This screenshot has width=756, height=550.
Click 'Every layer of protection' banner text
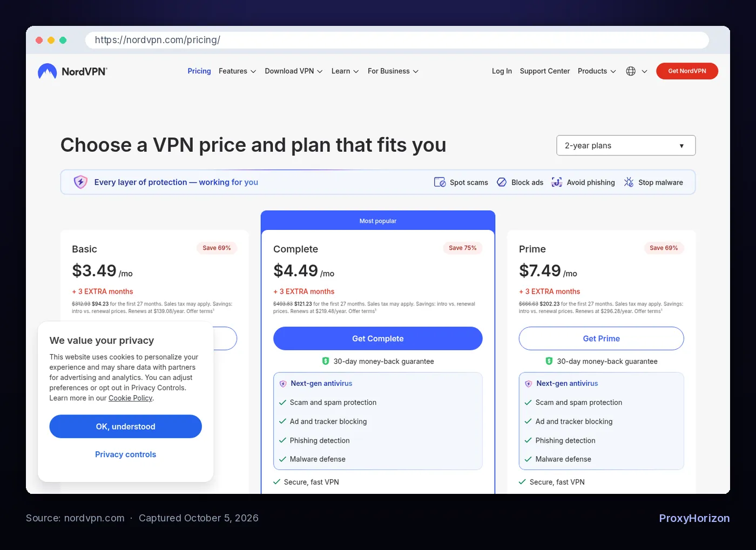pyautogui.click(x=176, y=182)
